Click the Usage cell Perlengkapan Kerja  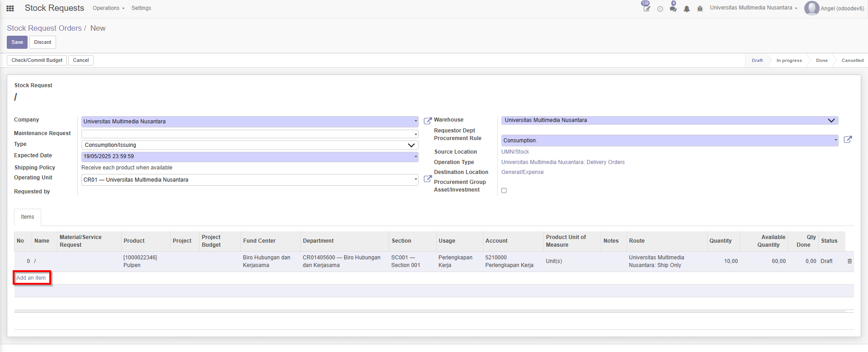pyautogui.click(x=459, y=261)
